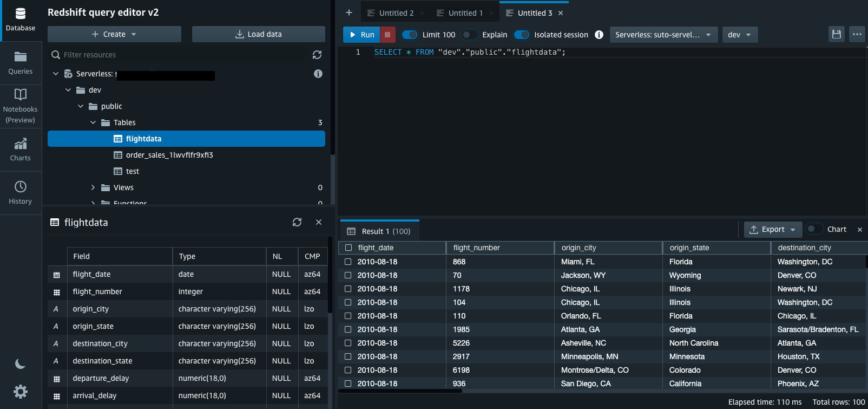Open the Charts sidebar section

click(x=21, y=150)
